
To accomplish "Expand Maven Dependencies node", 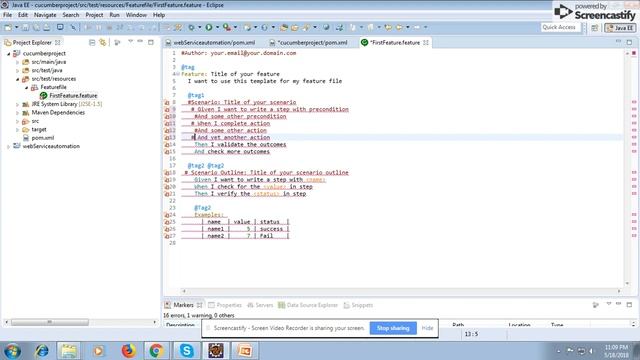I will (18, 113).
